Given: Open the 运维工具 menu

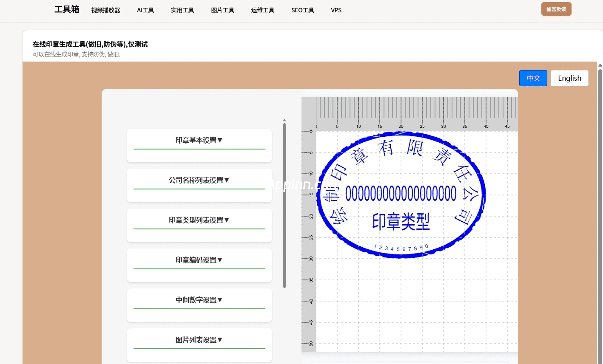Looking at the screenshot, I should (262, 10).
